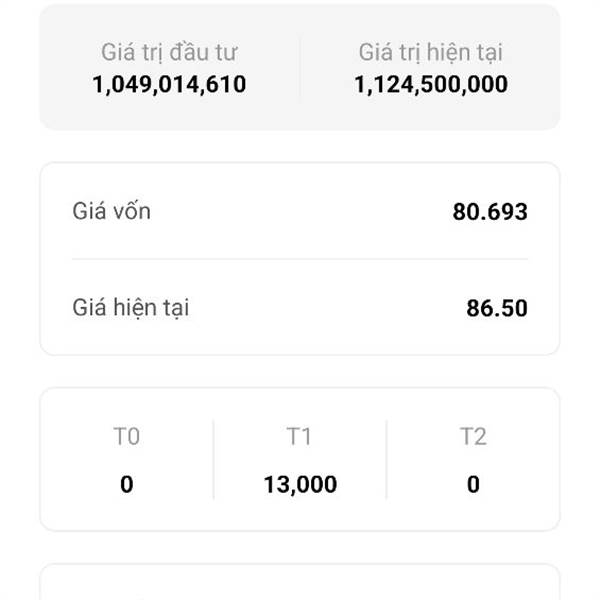Screen dimensions: 600x600
Task: Click the divider between Giá vốn and Giá hiện tại
Action: (x=300, y=259)
